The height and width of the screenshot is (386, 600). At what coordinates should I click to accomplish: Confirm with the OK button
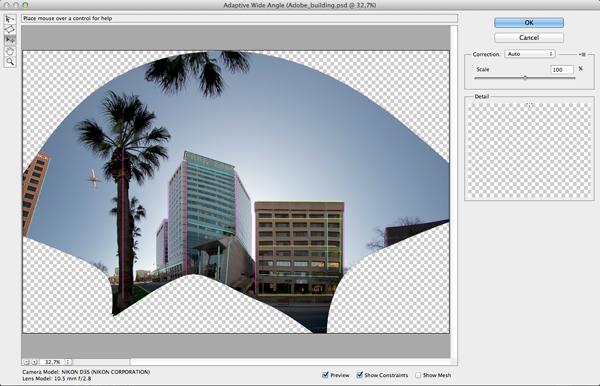pos(529,23)
